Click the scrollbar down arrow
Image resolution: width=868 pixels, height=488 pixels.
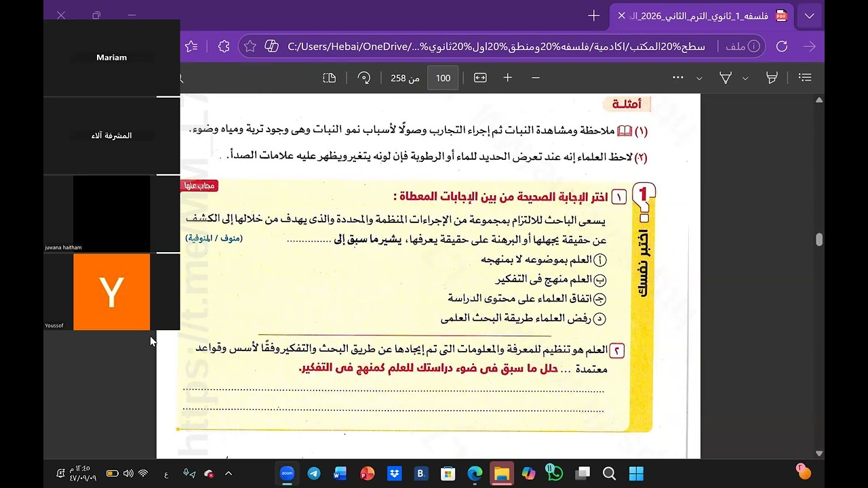(x=819, y=453)
